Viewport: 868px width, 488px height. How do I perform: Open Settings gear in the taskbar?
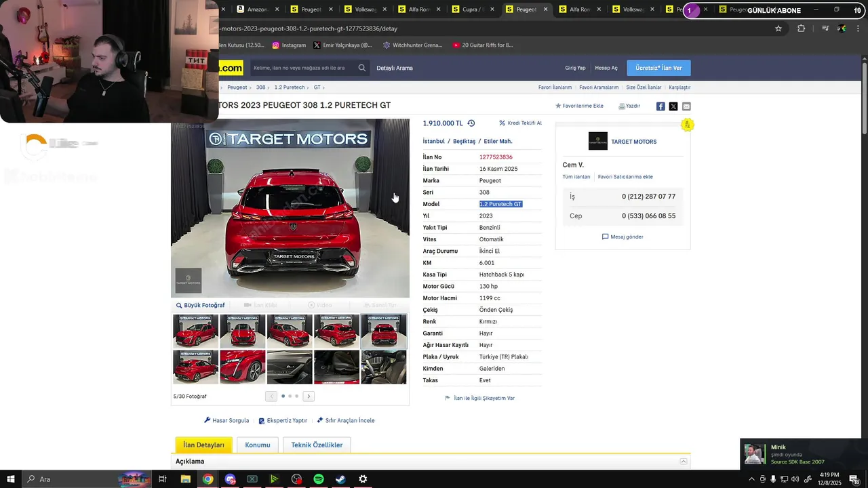(x=363, y=479)
